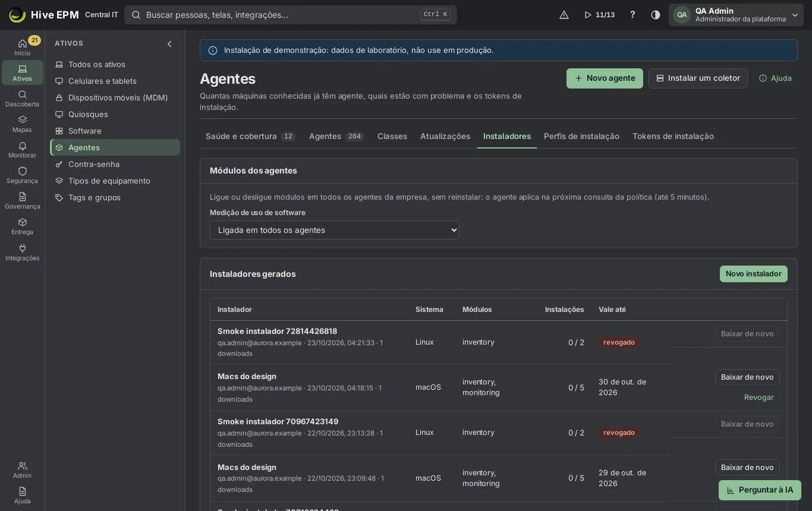Viewport: 812px width, 511px height.
Task: Select Todos os ativos in sidebar
Action: tap(115, 64)
